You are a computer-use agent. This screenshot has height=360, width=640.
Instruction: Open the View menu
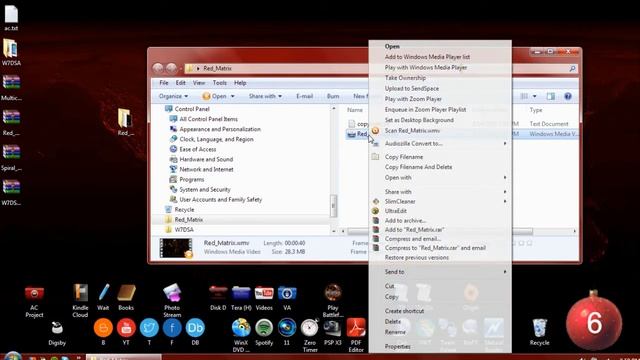pyautogui.click(x=199, y=83)
